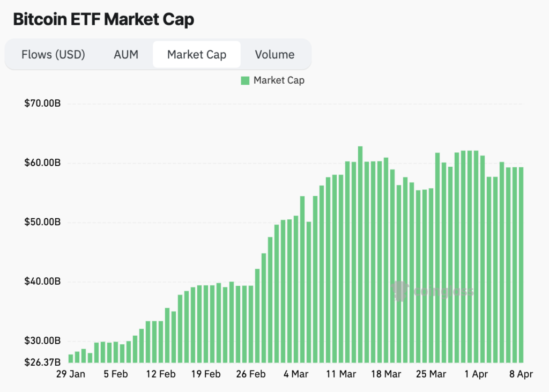Screen dimensions: 549x392
Task: Select the 25 Mar date label
Action: (x=431, y=374)
